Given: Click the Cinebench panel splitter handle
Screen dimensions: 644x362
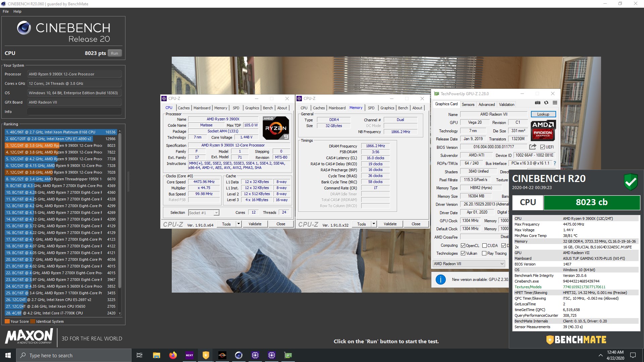Looking at the screenshot, I should pos(128,182).
